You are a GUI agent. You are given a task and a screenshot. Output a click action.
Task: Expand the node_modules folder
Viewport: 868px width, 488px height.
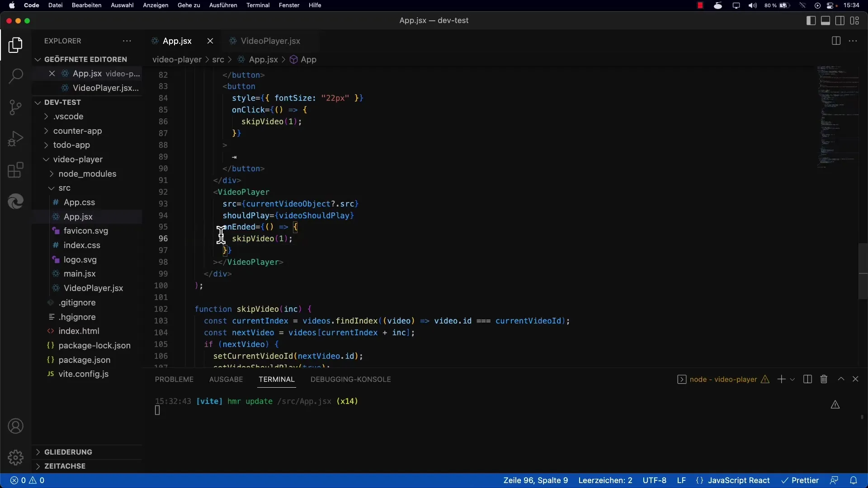87,174
